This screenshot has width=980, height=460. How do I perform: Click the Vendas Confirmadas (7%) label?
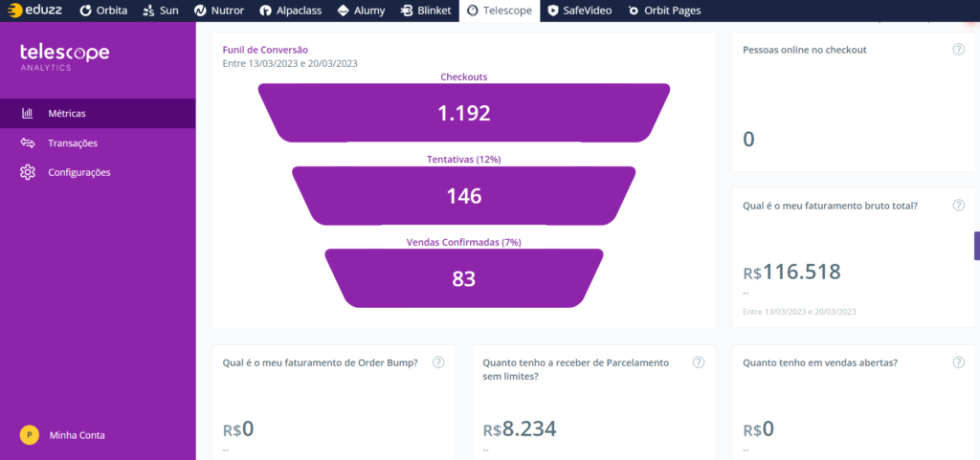click(464, 242)
